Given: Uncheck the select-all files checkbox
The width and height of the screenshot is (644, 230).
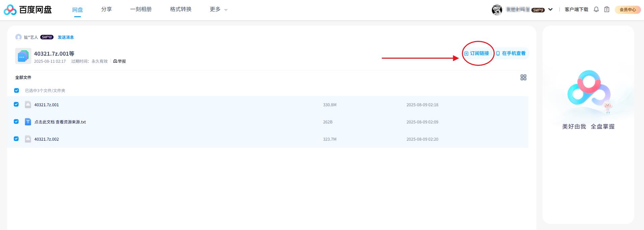Looking at the screenshot, I should point(17,90).
